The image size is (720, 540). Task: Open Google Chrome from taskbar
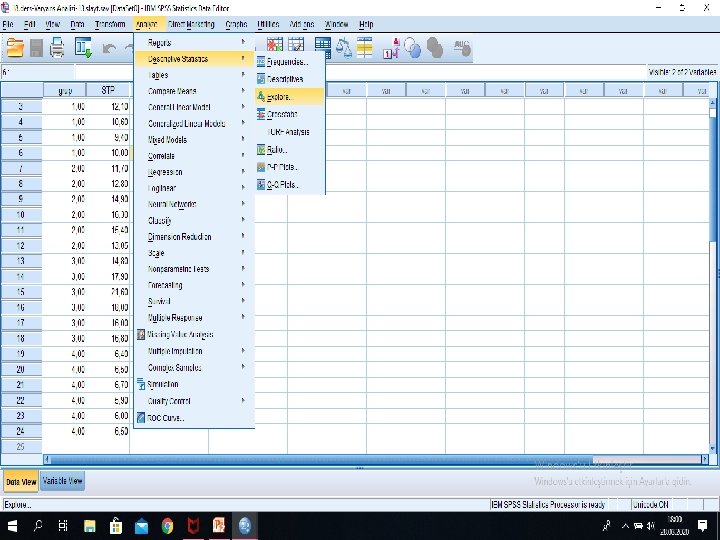[x=167, y=526]
